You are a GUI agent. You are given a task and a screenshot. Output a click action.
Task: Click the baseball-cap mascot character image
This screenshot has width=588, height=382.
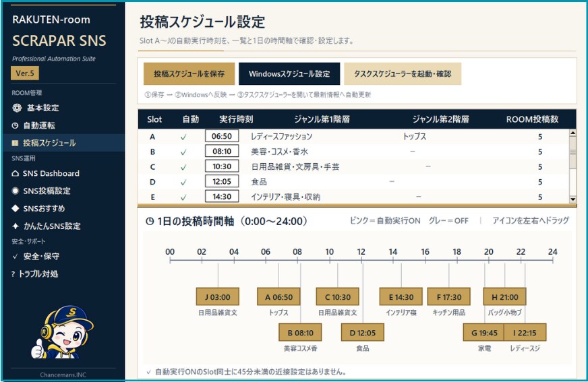tap(62, 332)
